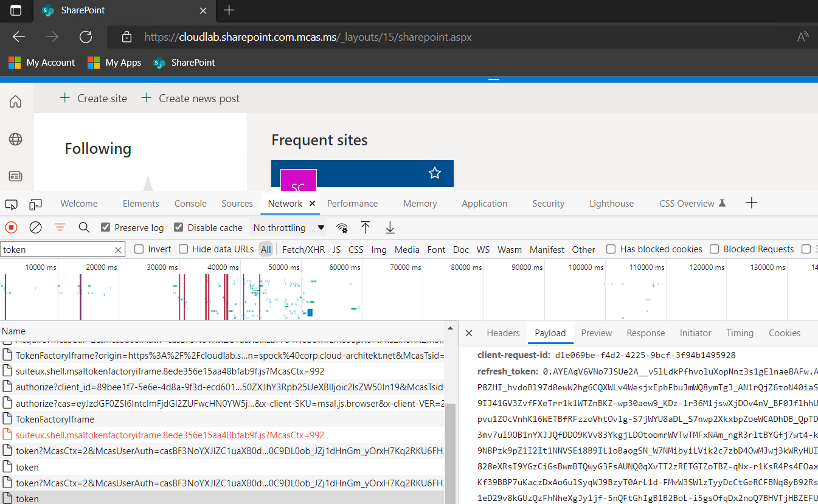Open My Apps bookmark
Screen dimensions: 818x504
(x=114, y=63)
